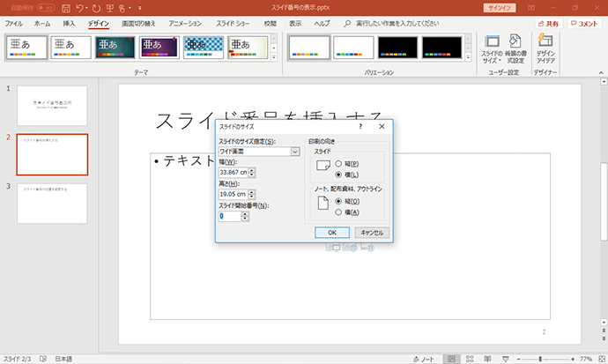Switch to Reading view icon
608x364 pixels.
(x=488, y=359)
